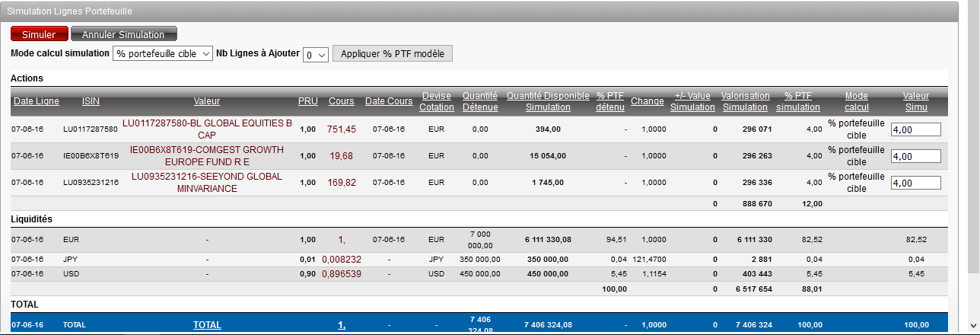Viewport: 980px width, 335px height.
Task: Sort by PRU column header
Action: [x=307, y=101]
